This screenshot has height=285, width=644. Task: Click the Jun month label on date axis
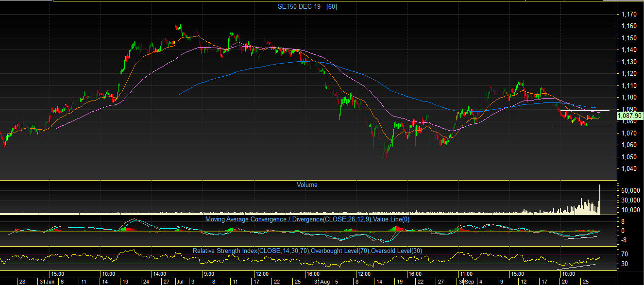pyautogui.click(x=51, y=282)
